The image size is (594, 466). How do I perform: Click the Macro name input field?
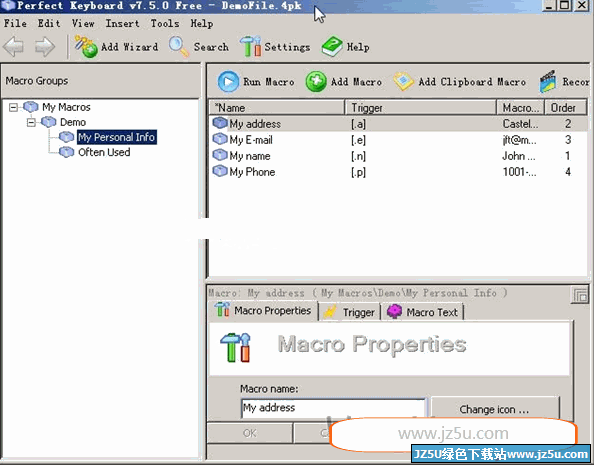(333, 408)
